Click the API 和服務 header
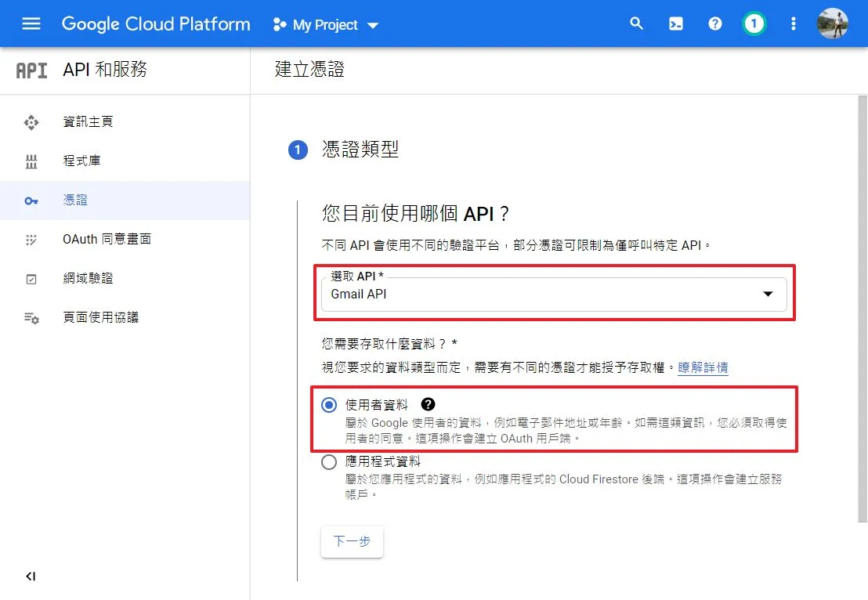 point(105,69)
